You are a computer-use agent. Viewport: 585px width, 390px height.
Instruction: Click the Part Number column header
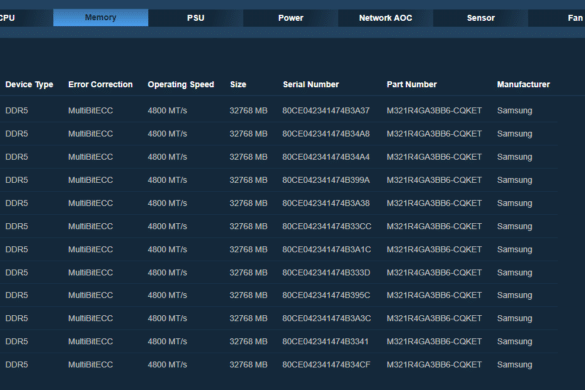[x=412, y=84]
